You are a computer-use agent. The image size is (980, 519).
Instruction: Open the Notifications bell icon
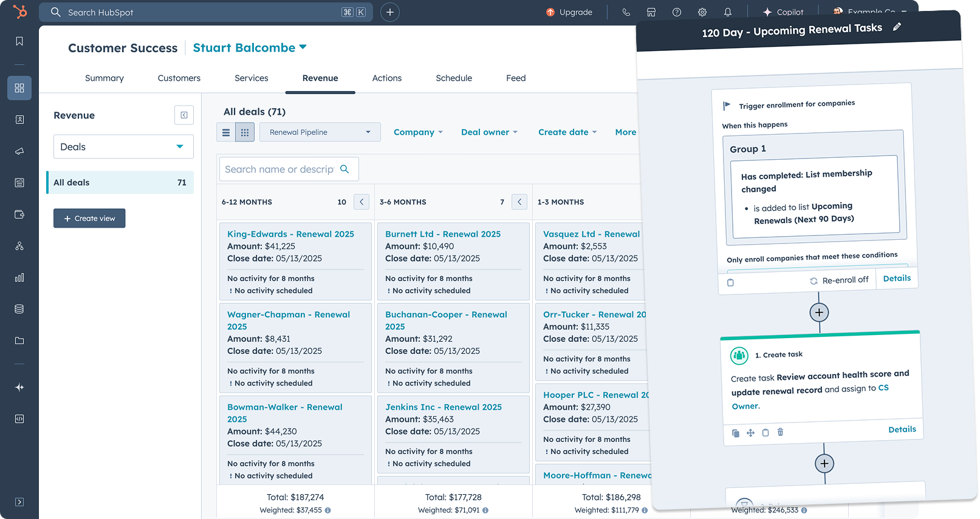(x=728, y=12)
